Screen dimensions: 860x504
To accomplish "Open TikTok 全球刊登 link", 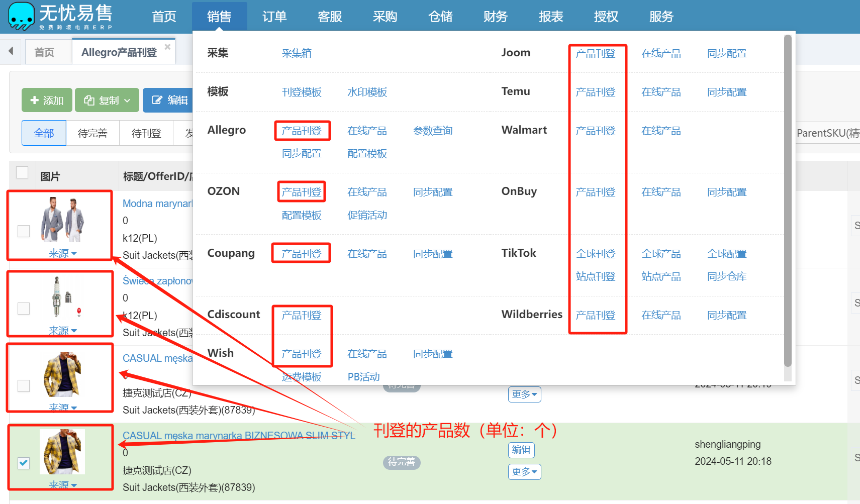I will pyautogui.click(x=595, y=254).
